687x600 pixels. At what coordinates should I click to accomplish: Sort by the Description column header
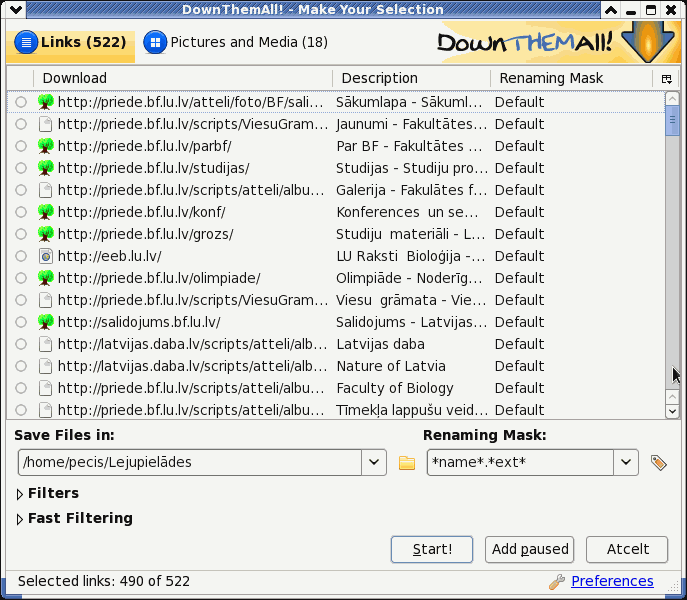(411, 78)
